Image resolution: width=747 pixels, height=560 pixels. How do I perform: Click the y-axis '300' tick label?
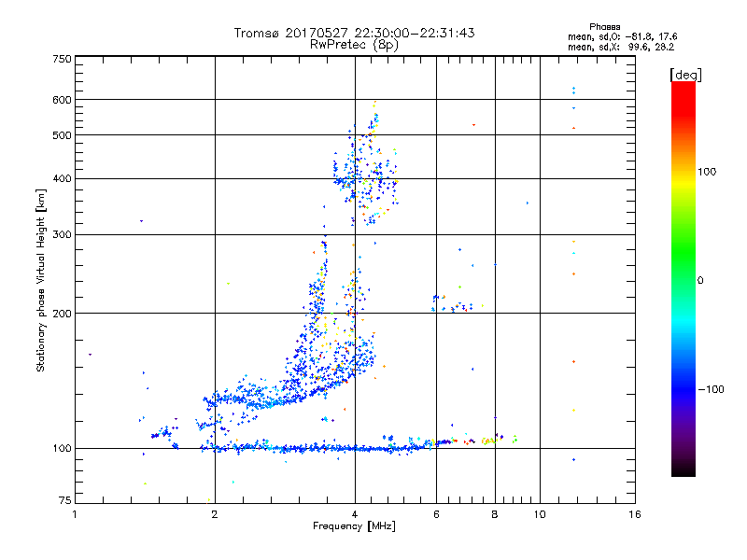pyautogui.click(x=63, y=235)
